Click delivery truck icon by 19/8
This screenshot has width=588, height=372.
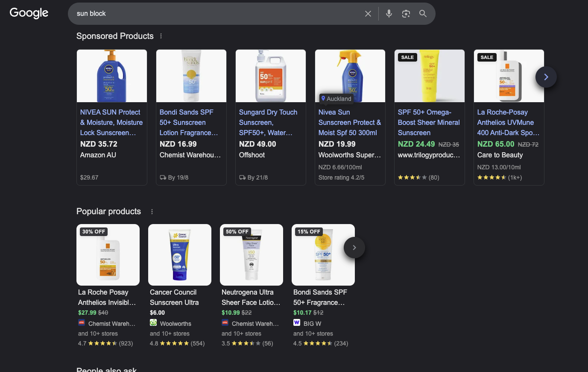[x=163, y=177]
